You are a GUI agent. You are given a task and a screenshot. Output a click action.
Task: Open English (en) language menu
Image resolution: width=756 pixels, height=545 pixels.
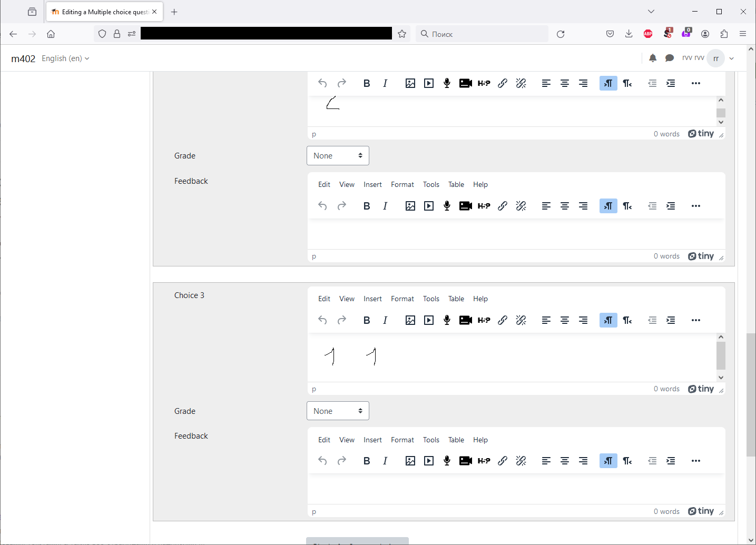65,58
